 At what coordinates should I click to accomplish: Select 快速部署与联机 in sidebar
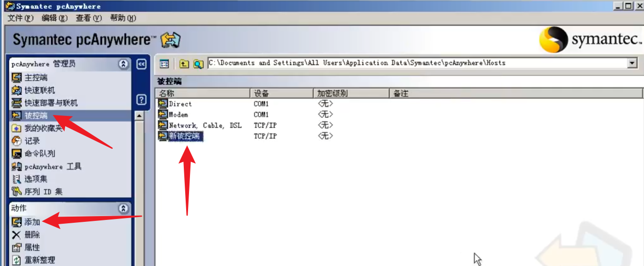pyautogui.click(x=51, y=103)
